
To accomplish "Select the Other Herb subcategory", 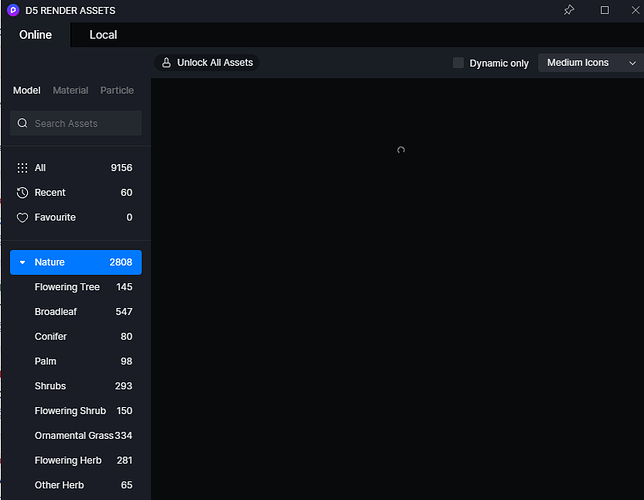I will click(76, 485).
